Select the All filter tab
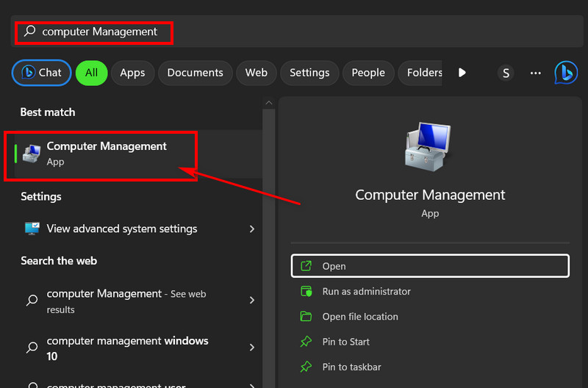Viewport: 588px width, 388px height. coord(91,73)
